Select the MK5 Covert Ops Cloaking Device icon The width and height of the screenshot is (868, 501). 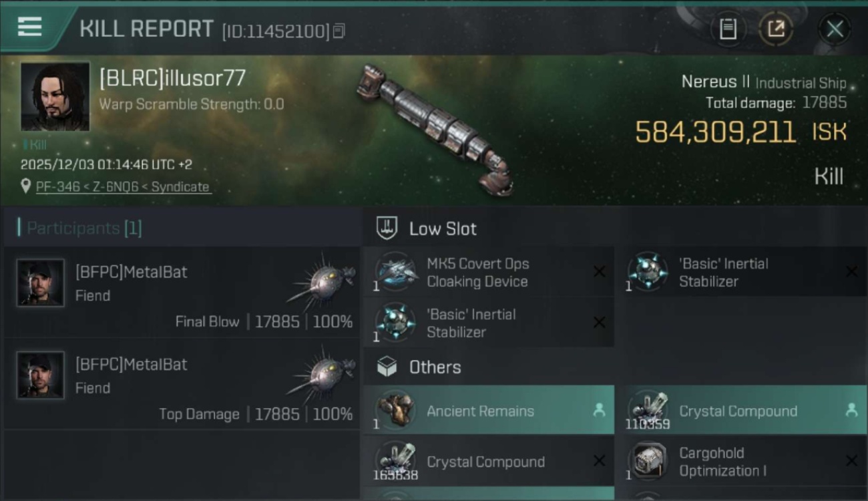pyautogui.click(x=395, y=272)
